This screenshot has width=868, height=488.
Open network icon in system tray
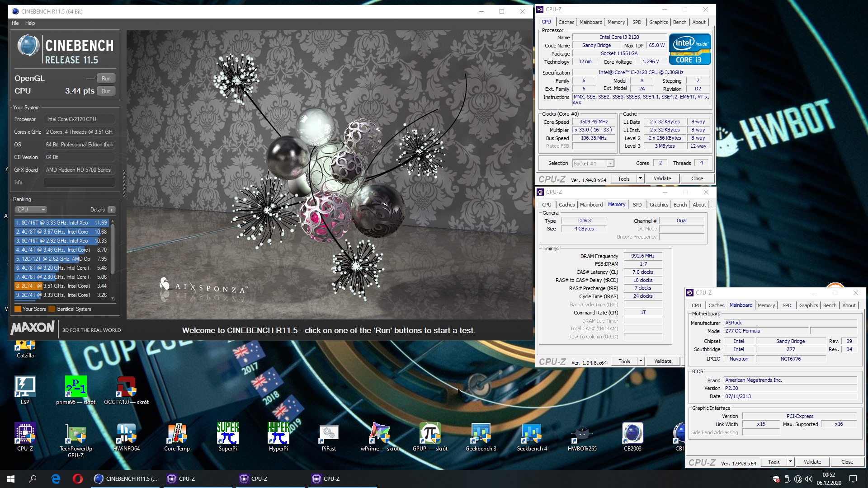point(798,479)
